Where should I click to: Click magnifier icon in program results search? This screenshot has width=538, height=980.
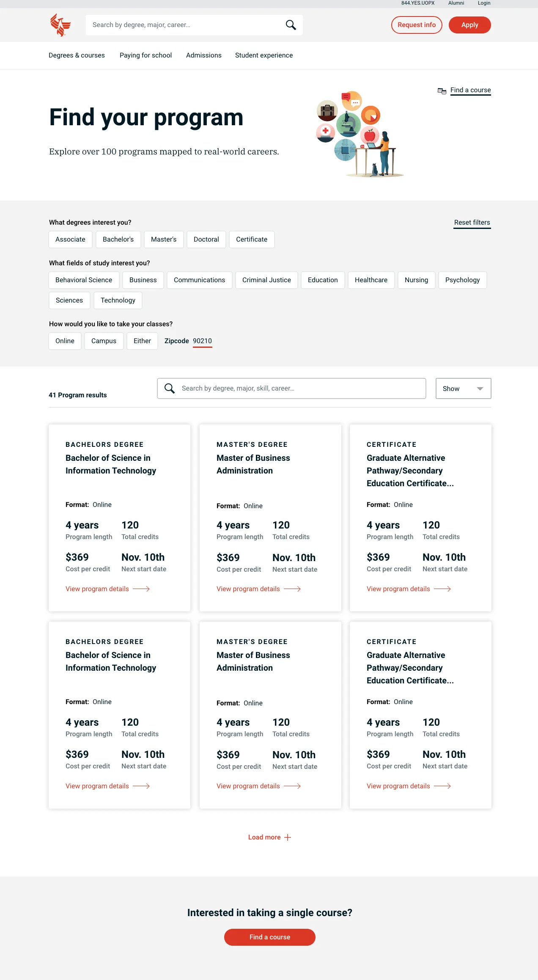coord(170,388)
